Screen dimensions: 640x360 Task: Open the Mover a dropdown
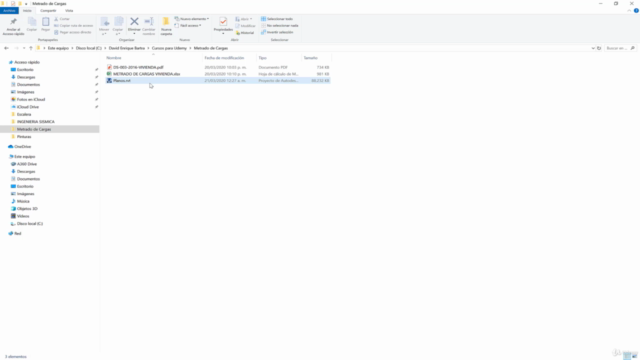[x=104, y=26]
